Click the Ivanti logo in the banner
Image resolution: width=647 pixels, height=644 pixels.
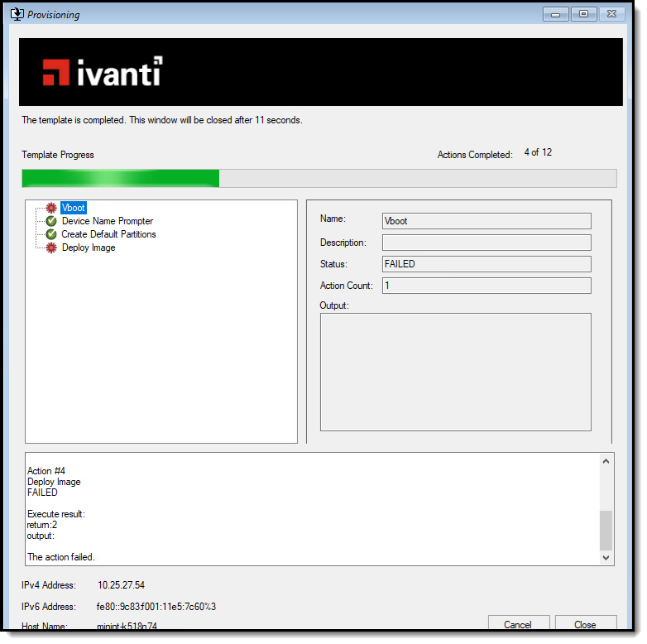[x=103, y=71]
